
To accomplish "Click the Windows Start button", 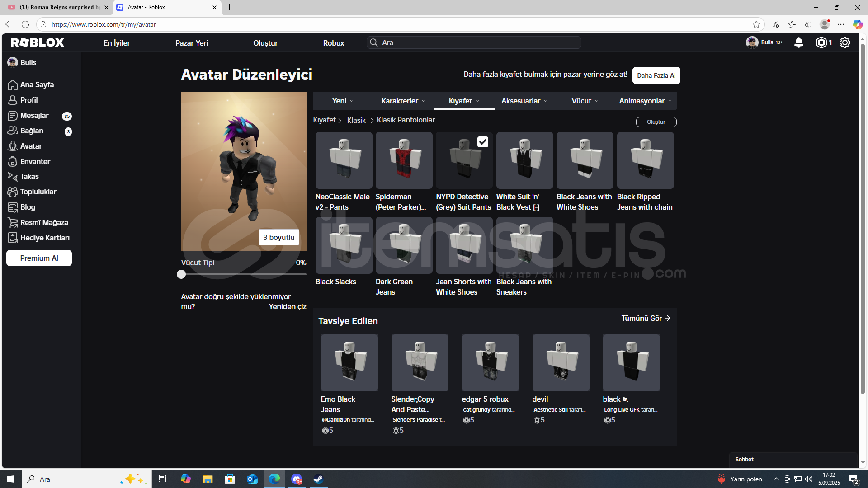I will (x=11, y=479).
